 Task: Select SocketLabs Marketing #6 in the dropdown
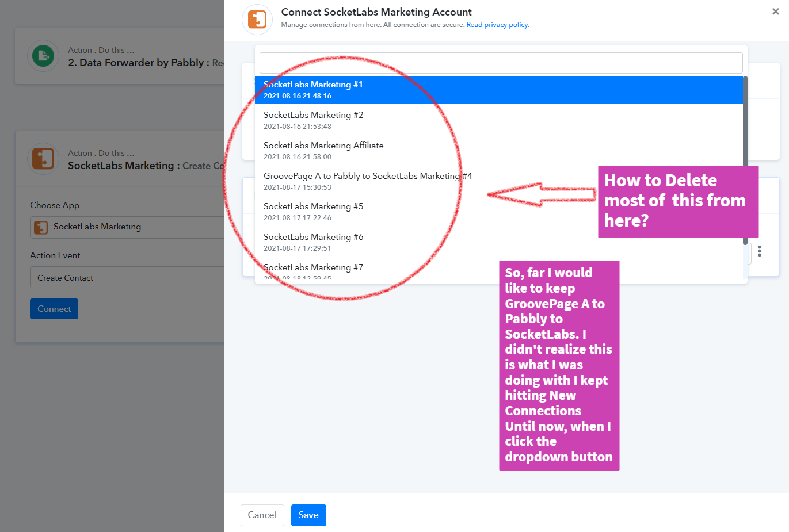(499, 242)
